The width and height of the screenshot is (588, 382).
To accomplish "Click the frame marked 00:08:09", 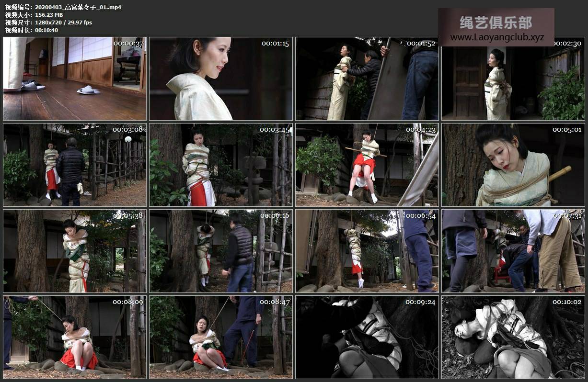I will (x=75, y=337).
